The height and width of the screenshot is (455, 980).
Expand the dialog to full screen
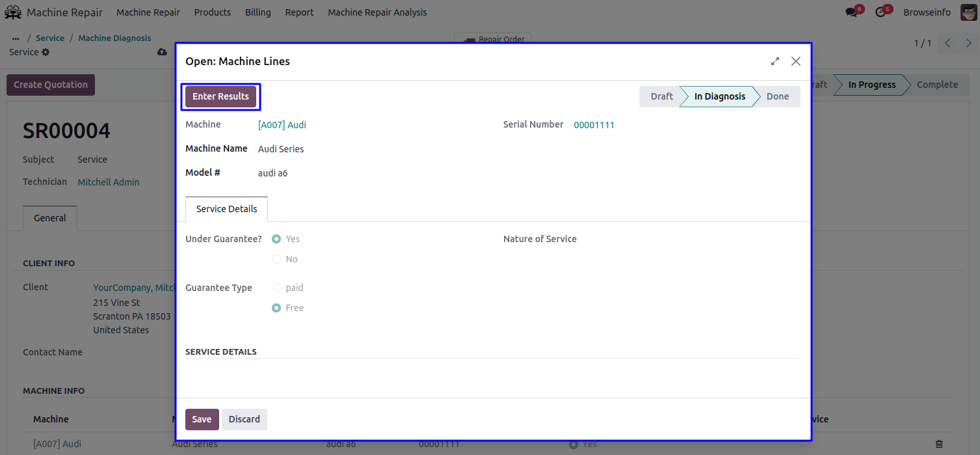pos(775,61)
